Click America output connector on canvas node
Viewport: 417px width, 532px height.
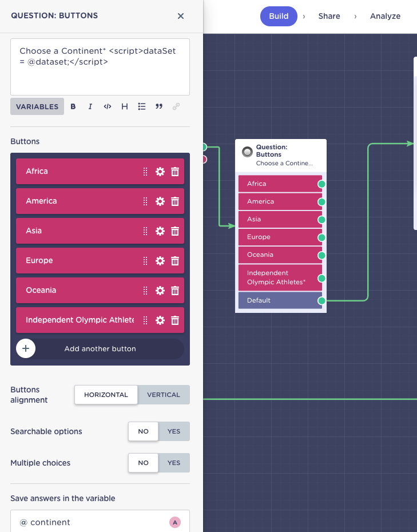tap(321, 202)
